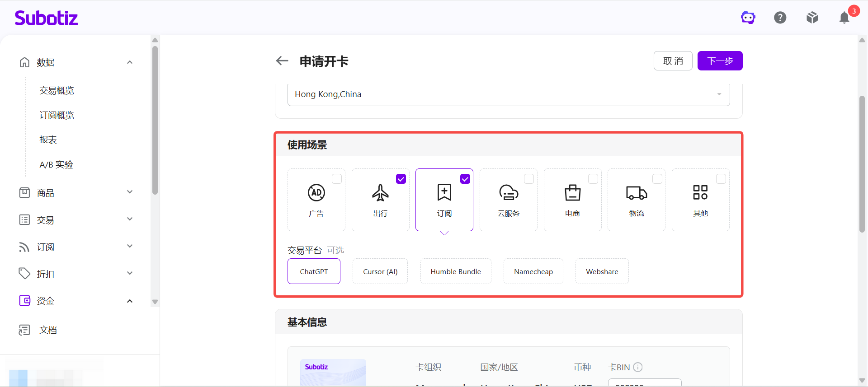Click the 折扣 tag icon in sidebar
868x387 pixels.
coord(24,274)
